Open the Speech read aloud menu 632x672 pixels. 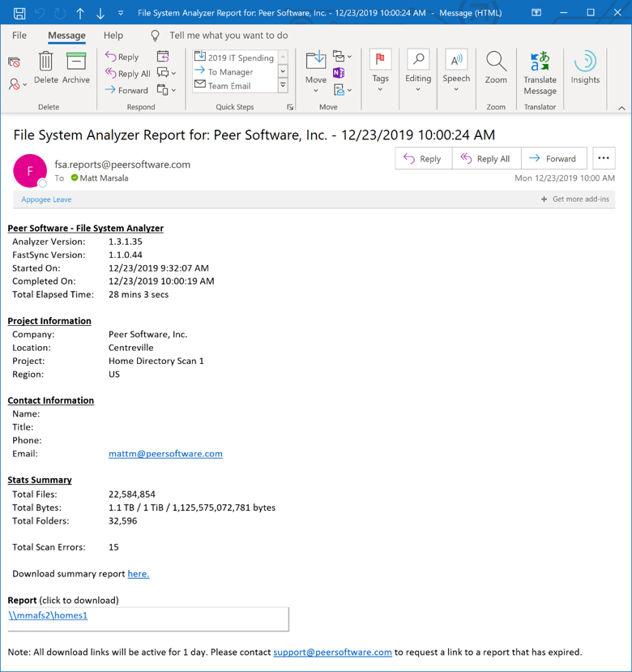(456, 71)
